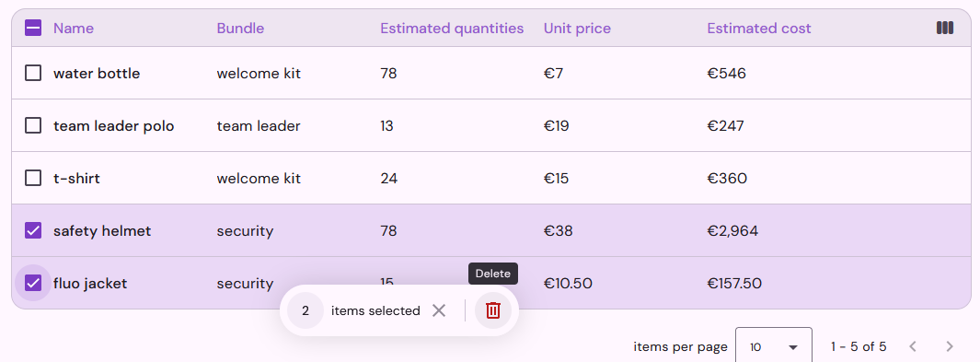Check the water bottle row checkbox

click(x=33, y=73)
